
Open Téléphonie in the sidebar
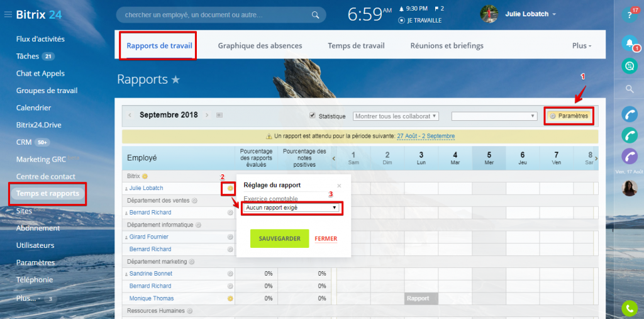pyautogui.click(x=35, y=279)
